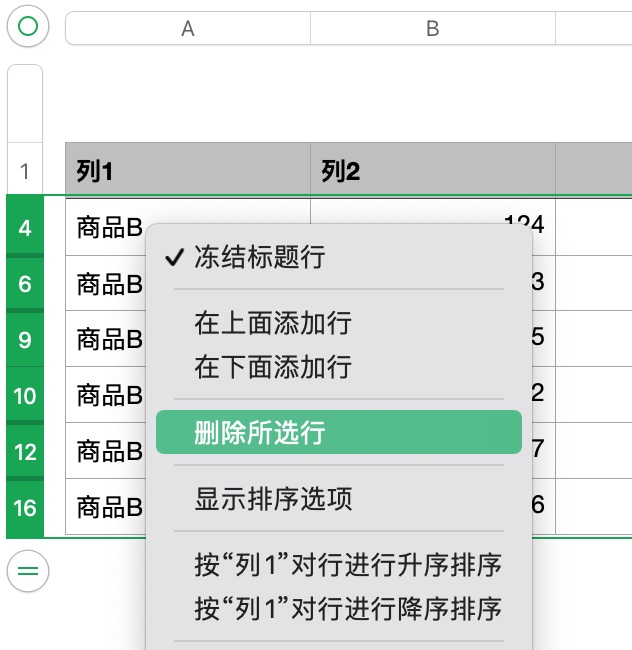632x650 pixels.
Task: Click the add-row handle below the table
Action: click(28, 571)
